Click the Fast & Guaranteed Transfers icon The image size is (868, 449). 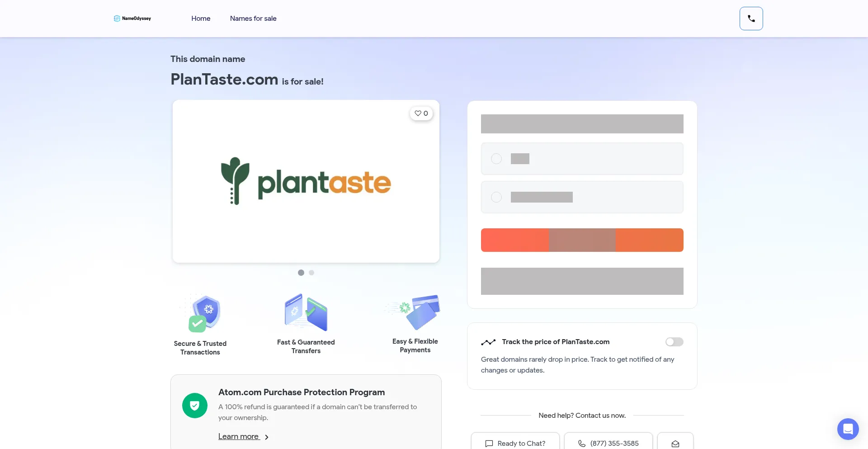click(306, 312)
